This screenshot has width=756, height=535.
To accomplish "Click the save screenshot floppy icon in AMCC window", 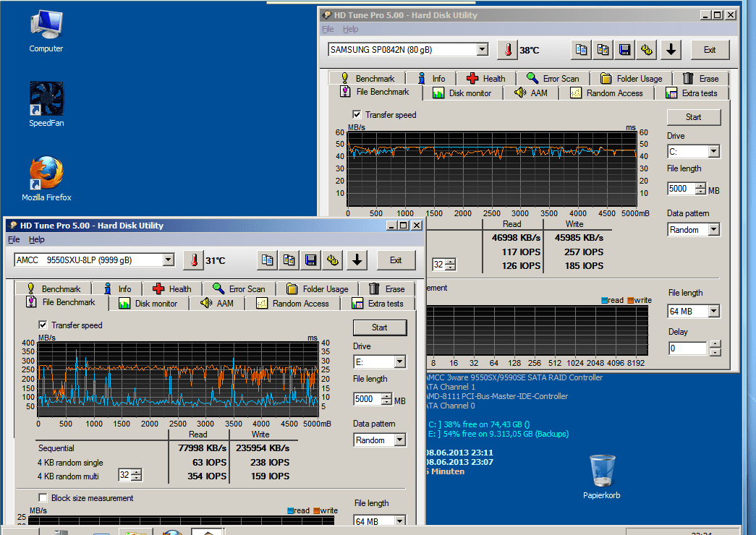I will (x=310, y=260).
